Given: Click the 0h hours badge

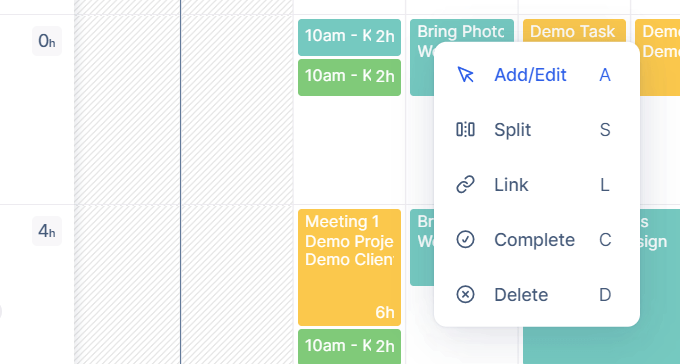Looking at the screenshot, I should pyautogui.click(x=47, y=41).
